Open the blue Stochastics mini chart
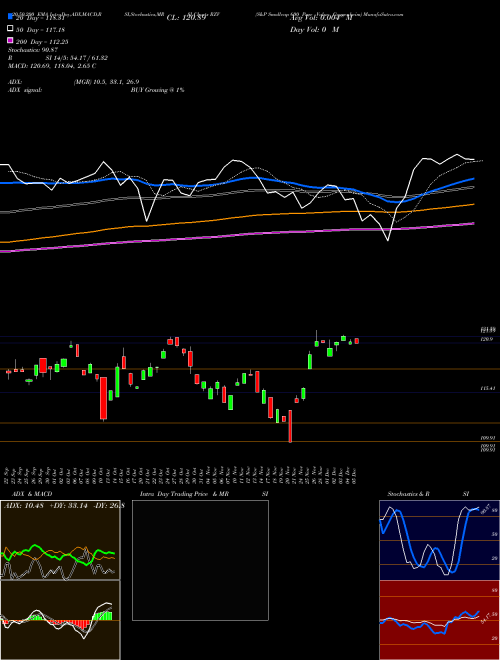This screenshot has width=500, height=660. [x=439, y=540]
